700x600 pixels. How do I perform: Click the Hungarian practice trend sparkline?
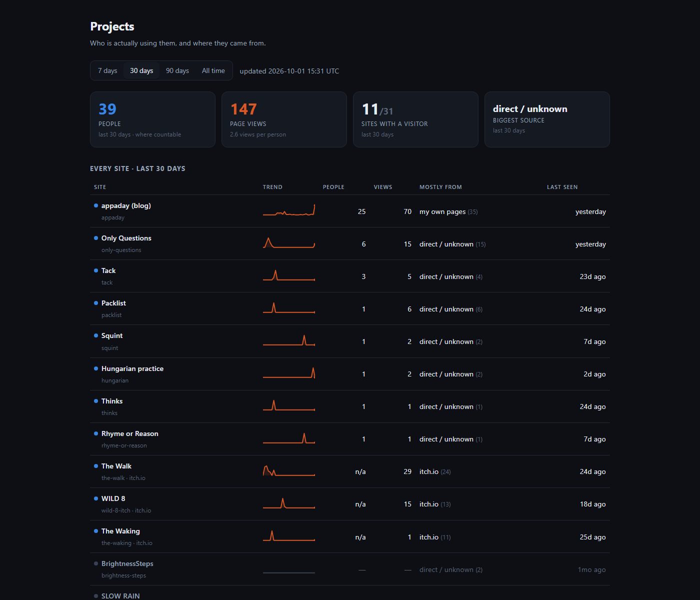[x=289, y=372]
